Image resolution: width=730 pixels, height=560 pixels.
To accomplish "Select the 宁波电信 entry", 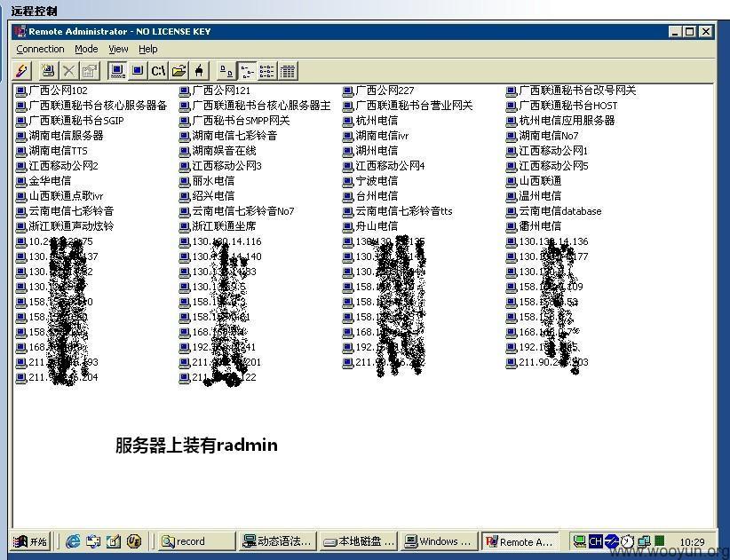I will tap(370, 181).
